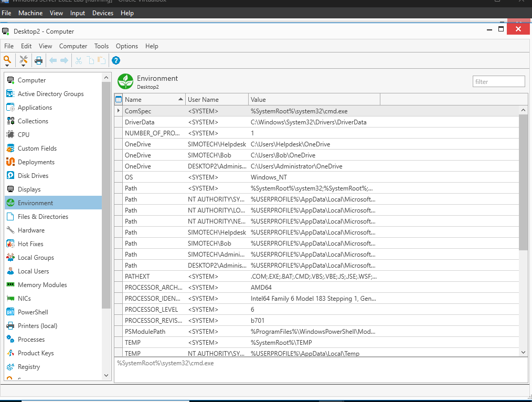The image size is (532, 402).
Task: Click the print icon in toolbar
Action: click(x=39, y=60)
